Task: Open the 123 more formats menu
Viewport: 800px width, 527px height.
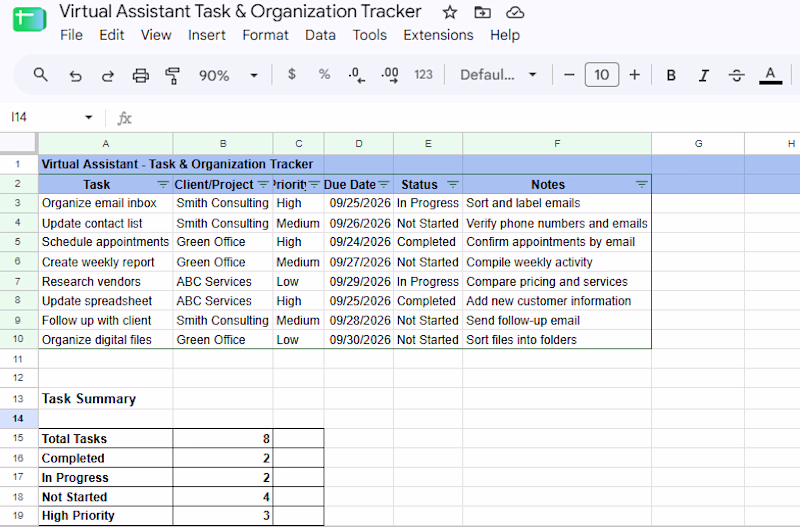Action: [423, 75]
